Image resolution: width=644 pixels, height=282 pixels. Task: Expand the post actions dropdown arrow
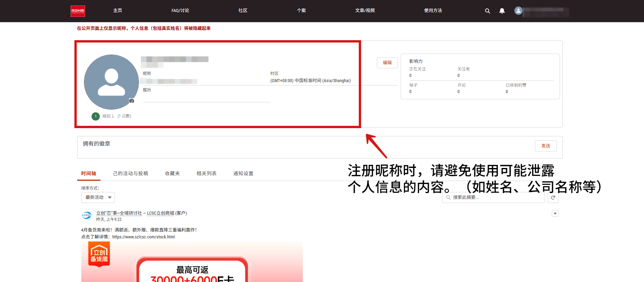(555, 214)
